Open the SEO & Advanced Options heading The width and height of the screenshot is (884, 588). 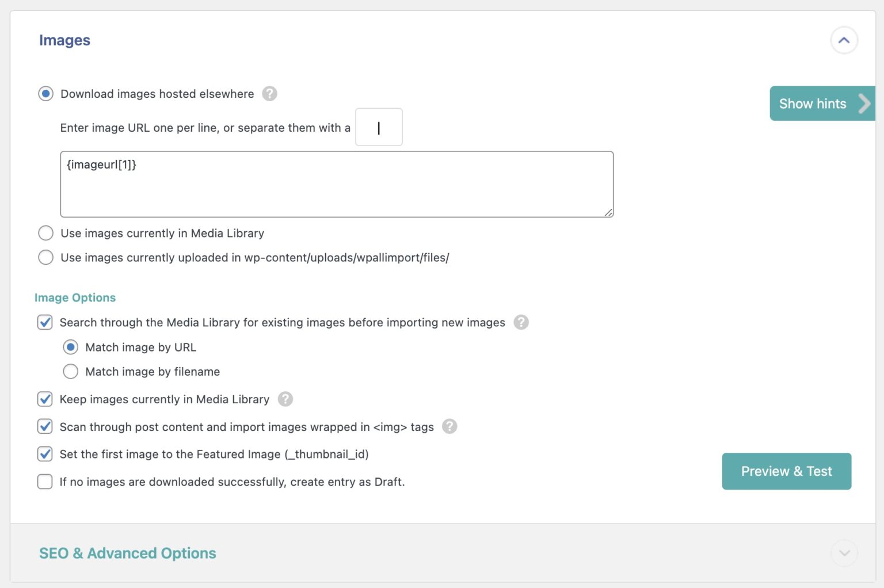(x=127, y=553)
